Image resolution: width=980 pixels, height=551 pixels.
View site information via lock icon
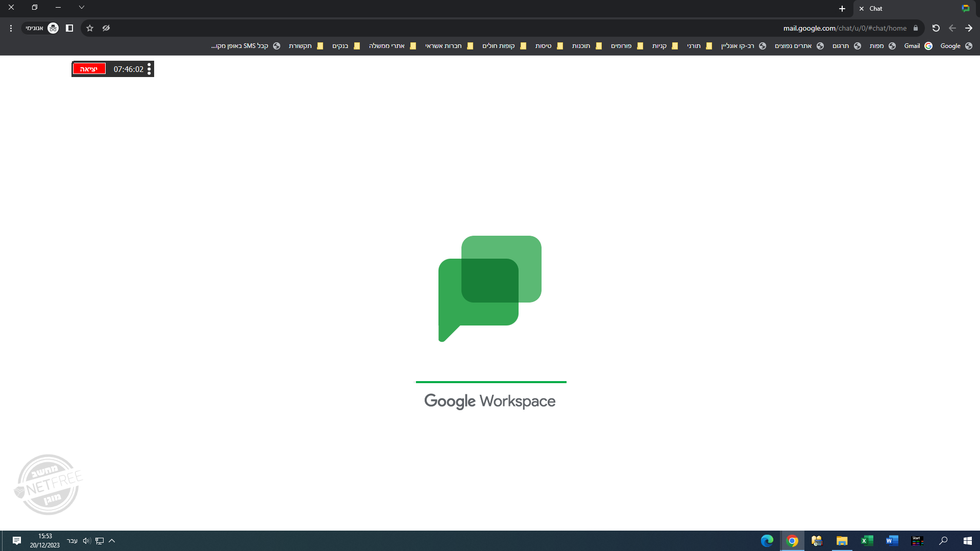(916, 28)
